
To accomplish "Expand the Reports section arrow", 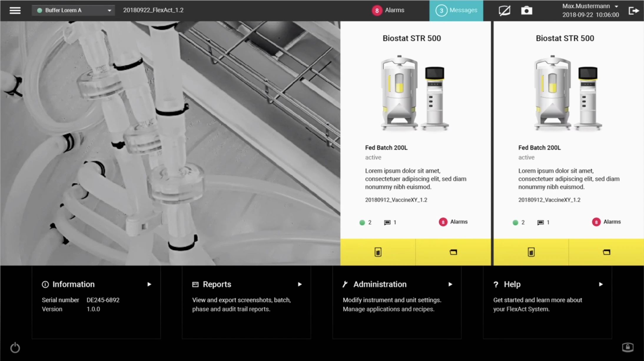I will coord(300,284).
